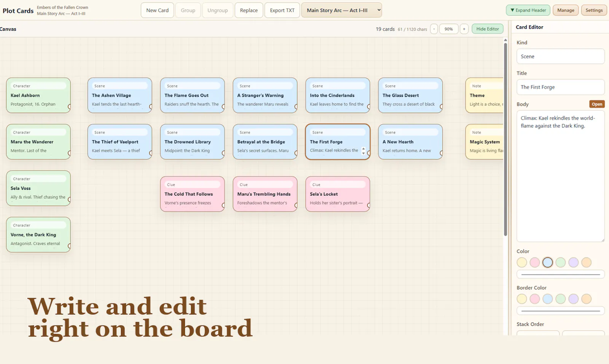609x364 pixels.
Task: Choose blue Border Color swatch
Action: (x=548, y=299)
